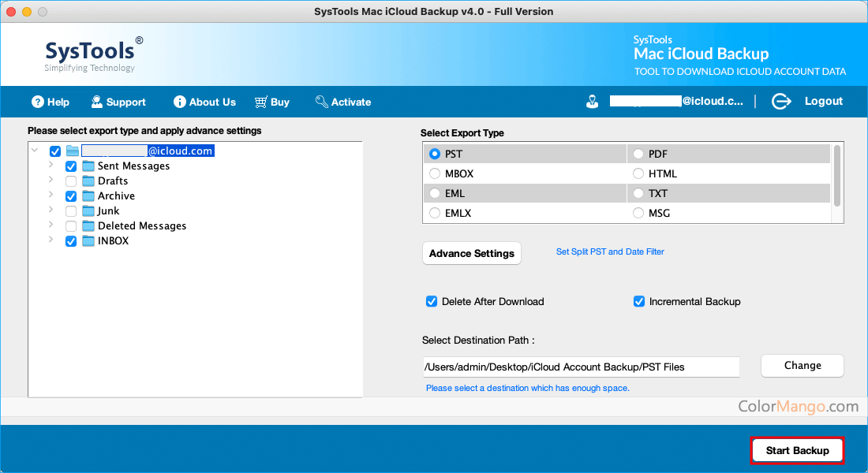Select MSG export type
Viewport: 868px width, 473px height.
pyautogui.click(x=638, y=213)
